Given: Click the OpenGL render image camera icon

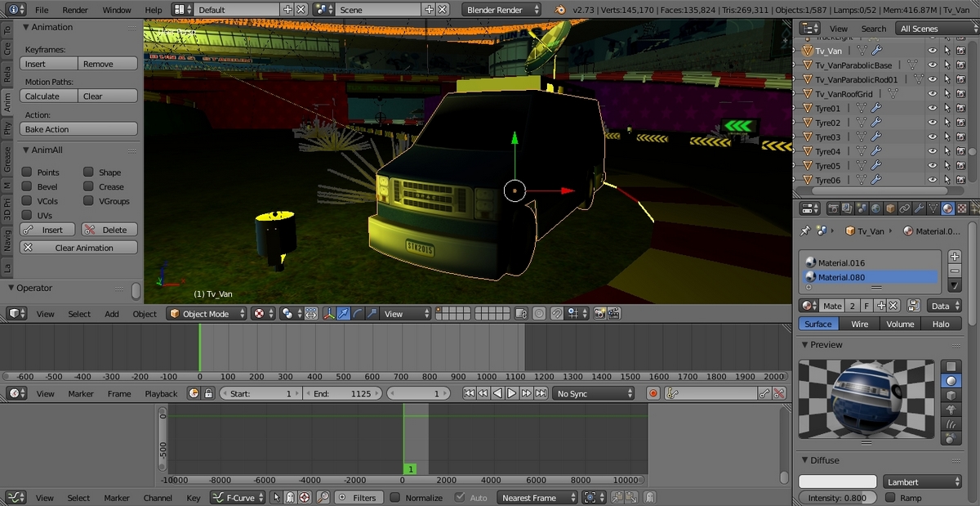Looking at the screenshot, I should click(x=600, y=314).
